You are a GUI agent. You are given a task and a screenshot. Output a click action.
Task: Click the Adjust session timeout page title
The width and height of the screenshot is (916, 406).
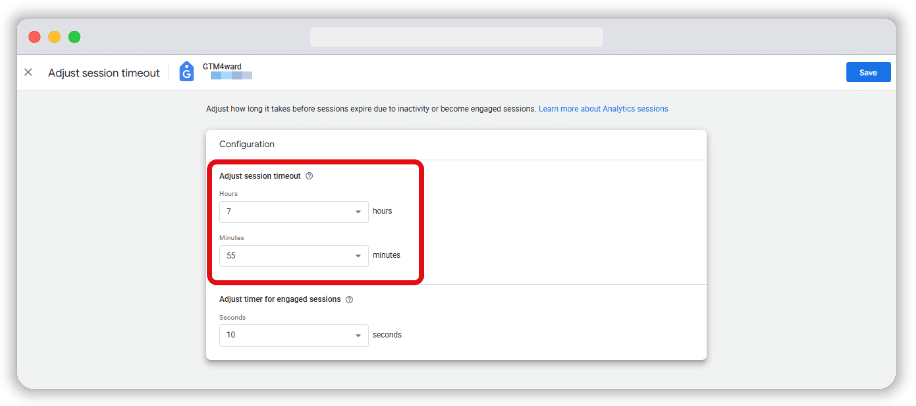(x=104, y=73)
